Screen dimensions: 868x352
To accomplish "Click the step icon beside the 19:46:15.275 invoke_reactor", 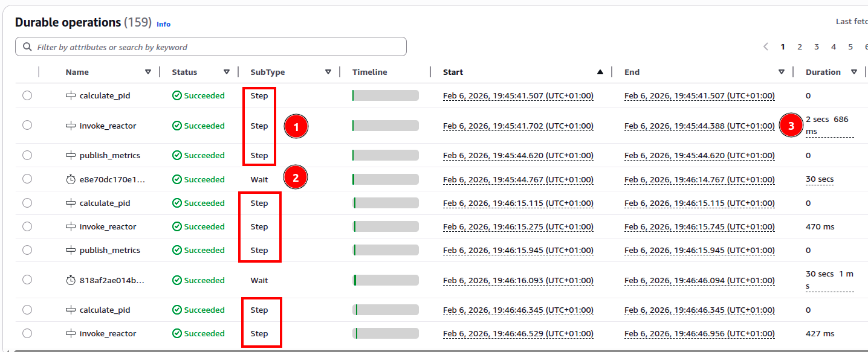I will (x=71, y=226).
